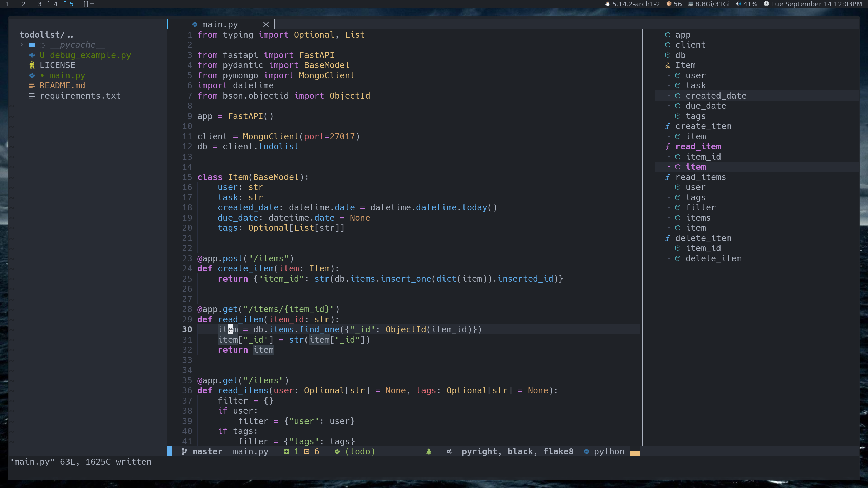Click the git branch icon beside master
Screen dimensions: 868x488
click(184, 451)
